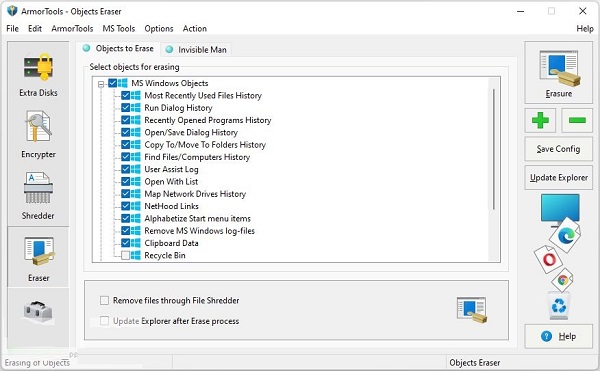
Task: Click the Update Explorer button
Action: 558,177
